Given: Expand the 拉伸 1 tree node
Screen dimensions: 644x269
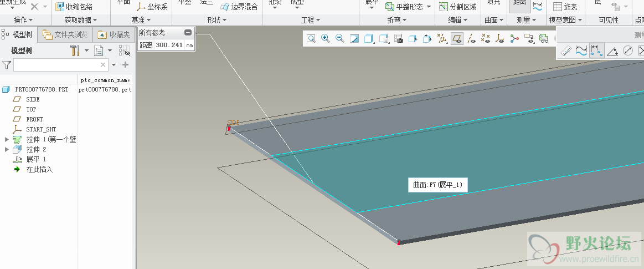Looking at the screenshot, I should 7,139.
